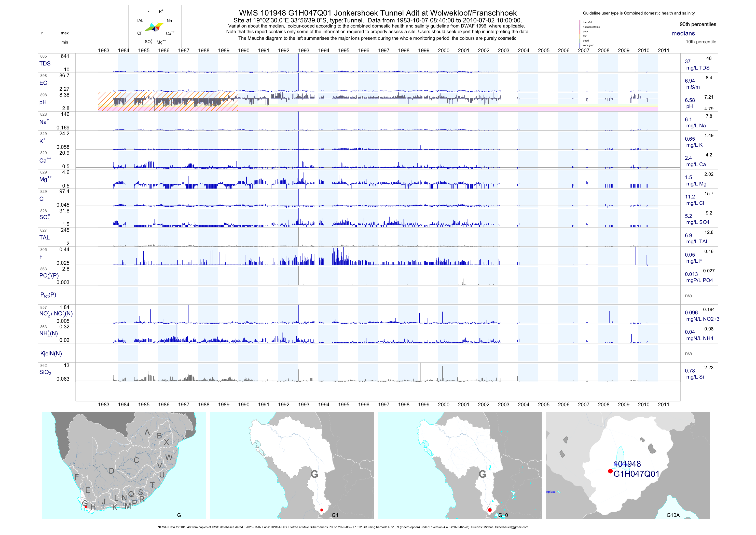Click the G1H047Q01 label on the map
The image size is (756, 535).
(636, 474)
